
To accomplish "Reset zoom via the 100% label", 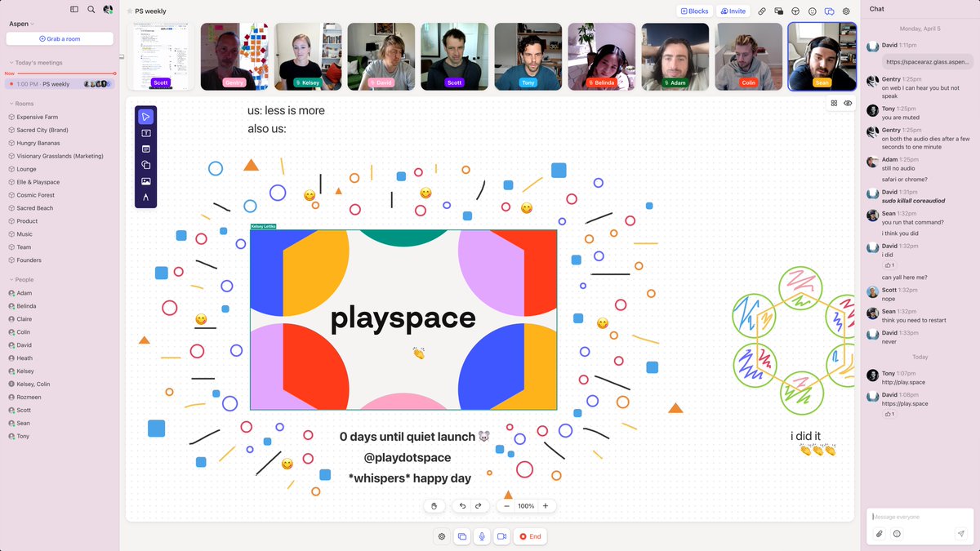I will 526,506.
